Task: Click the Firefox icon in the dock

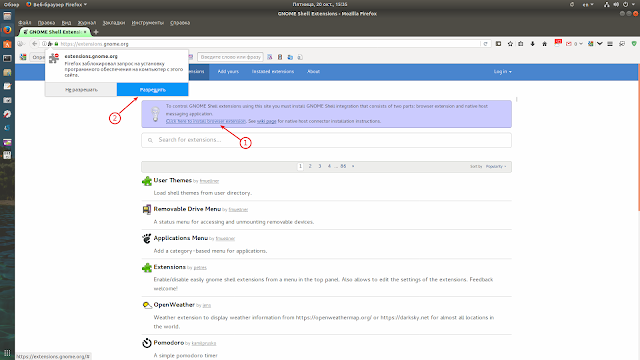Action: (x=7, y=30)
